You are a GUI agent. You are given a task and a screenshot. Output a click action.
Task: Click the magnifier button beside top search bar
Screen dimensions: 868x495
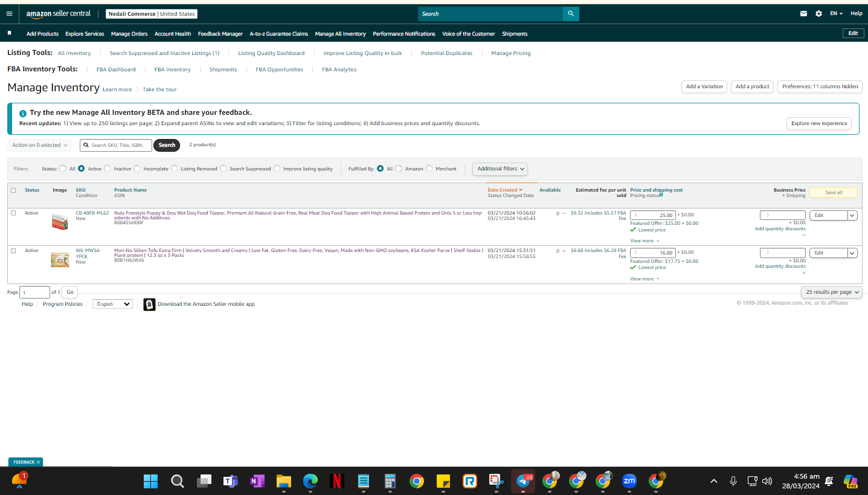[571, 14]
